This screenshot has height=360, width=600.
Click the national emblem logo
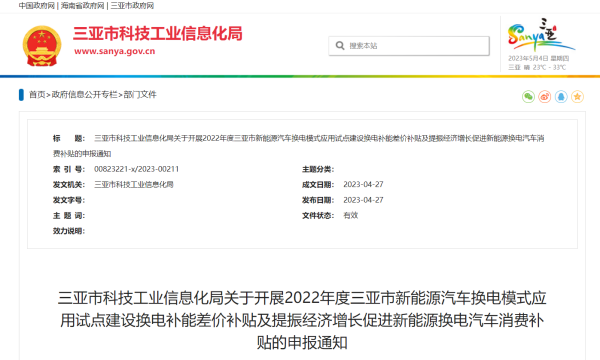pos(42,46)
